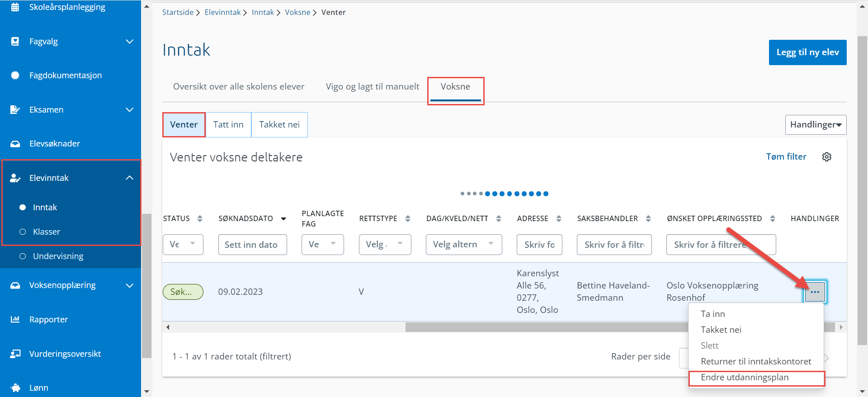
Task: Collapse the Elevinntak menu chevron
Action: click(x=130, y=178)
